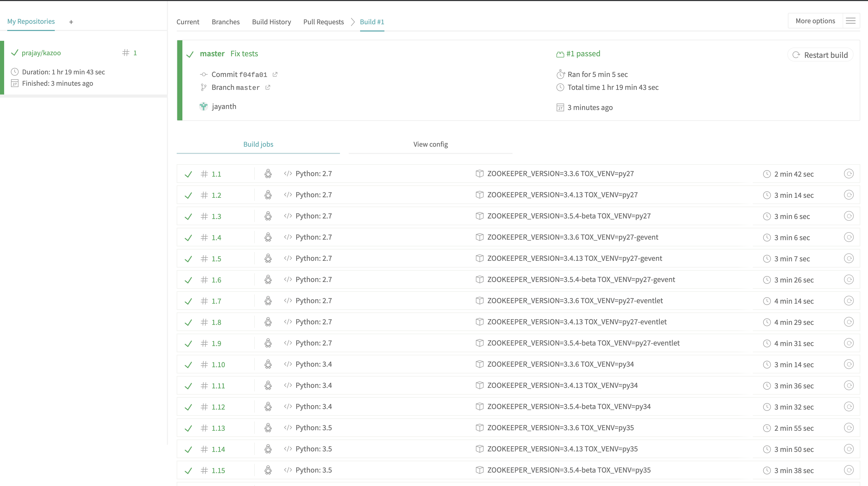Restart job 1.7 using its circular arrow
Viewport: 868px width, 486px height.
848,301
